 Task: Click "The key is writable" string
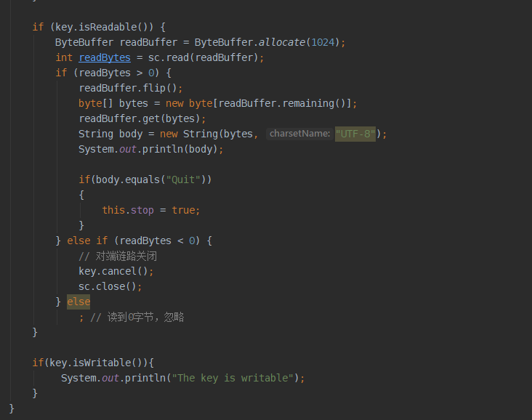click(233, 379)
